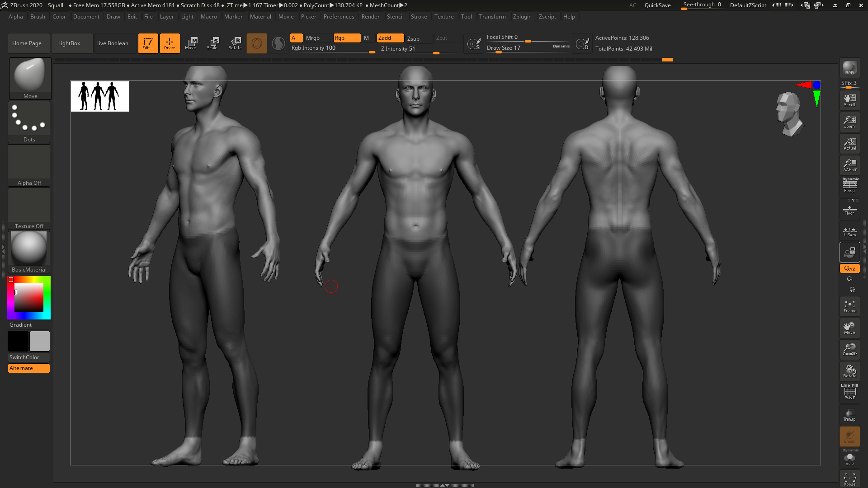868x488 pixels.
Task: Switch to Move gizmo mode in top shelf
Action: tap(191, 43)
